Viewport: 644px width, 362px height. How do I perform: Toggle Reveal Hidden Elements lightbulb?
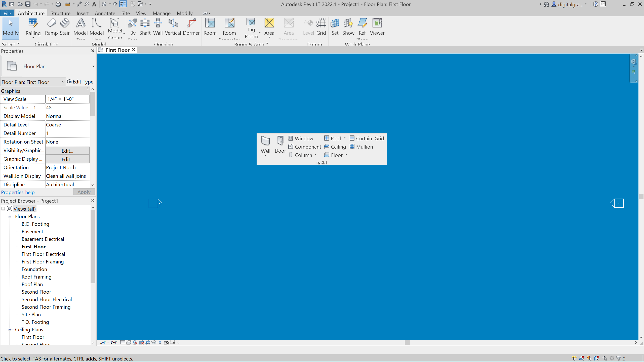pyautogui.click(x=160, y=342)
